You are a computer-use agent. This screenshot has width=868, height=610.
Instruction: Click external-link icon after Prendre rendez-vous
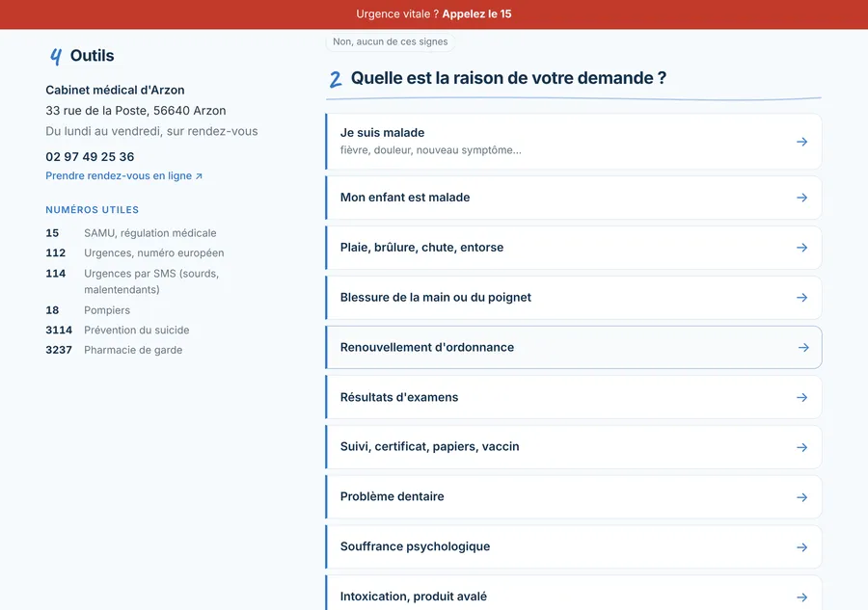pos(200,176)
